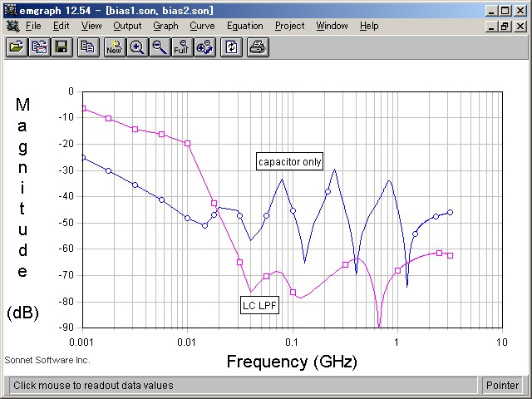Click the New graph toolbar icon
The width and height of the screenshot is (532, 399).
coord(115,47)
